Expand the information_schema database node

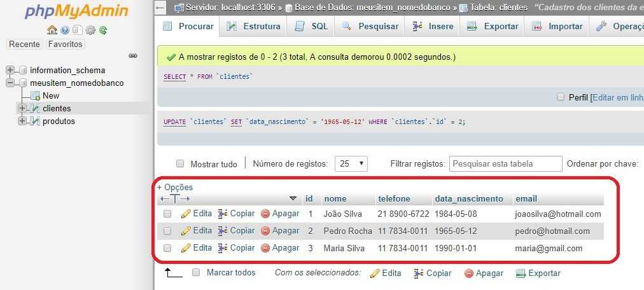(10, 70)
